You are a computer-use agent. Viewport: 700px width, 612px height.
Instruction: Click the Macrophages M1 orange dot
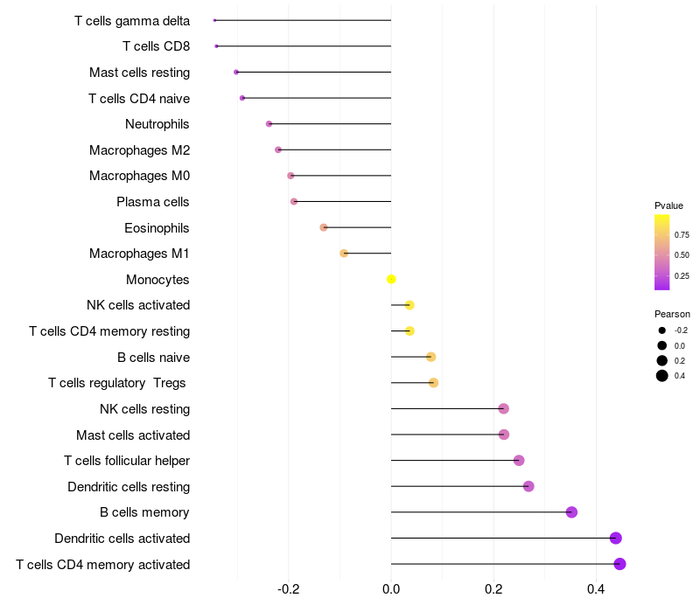(x=344, y=254)
